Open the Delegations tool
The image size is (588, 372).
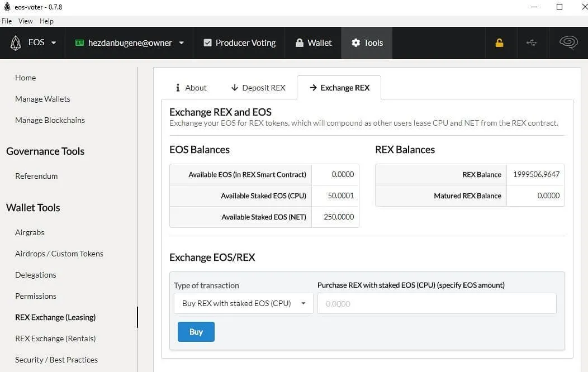36,275
